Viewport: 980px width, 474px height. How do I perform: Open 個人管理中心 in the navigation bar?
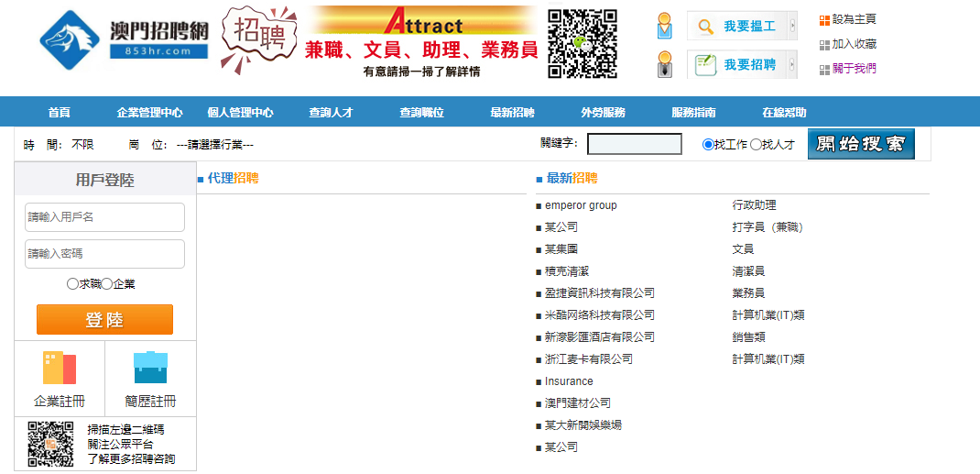[x=241, y=113]
